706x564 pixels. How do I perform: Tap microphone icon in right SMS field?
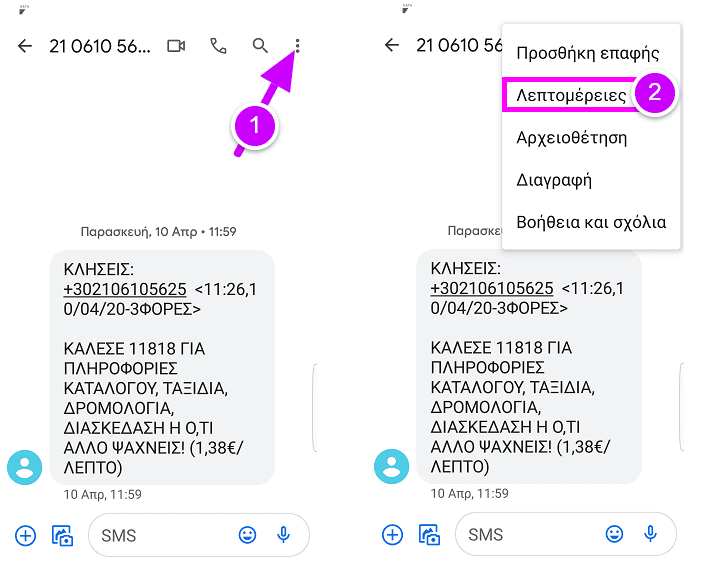(x=650, y=534)
